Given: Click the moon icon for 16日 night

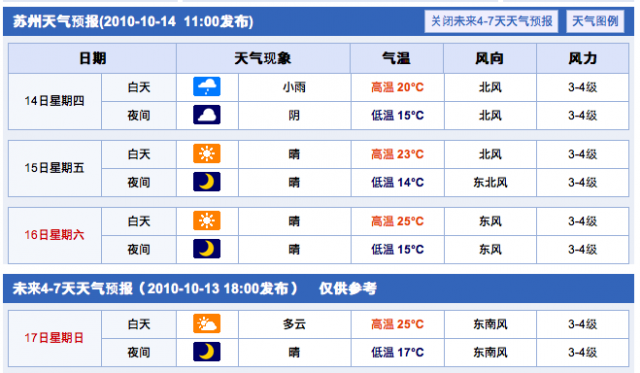Looking at the screenshot, I should [x=207, y=249].
